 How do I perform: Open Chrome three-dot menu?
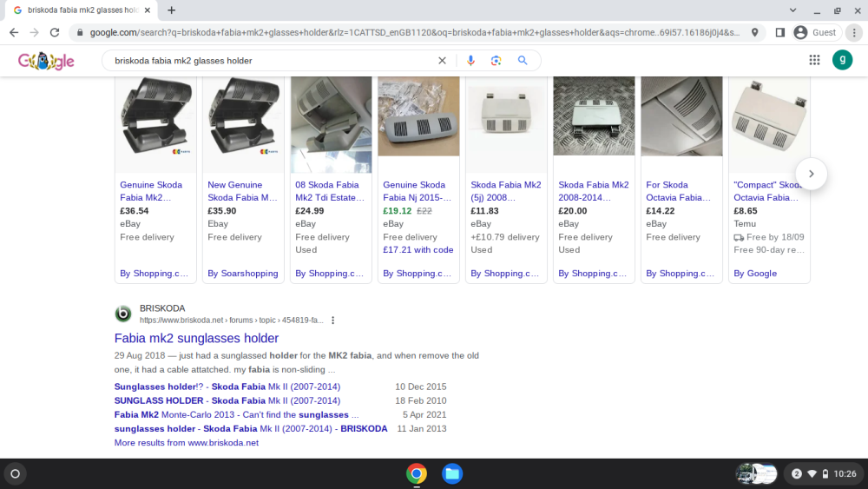tap(854, 33)
